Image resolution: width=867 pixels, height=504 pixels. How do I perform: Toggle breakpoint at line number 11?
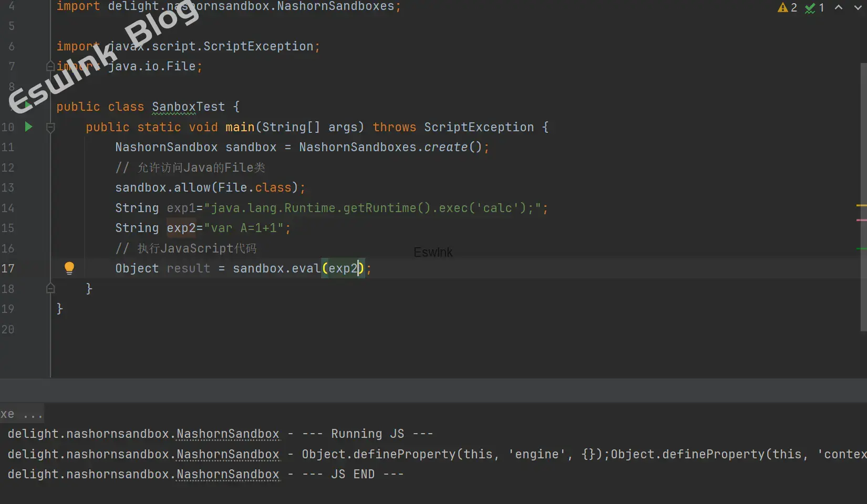click(x=8, y=148)
